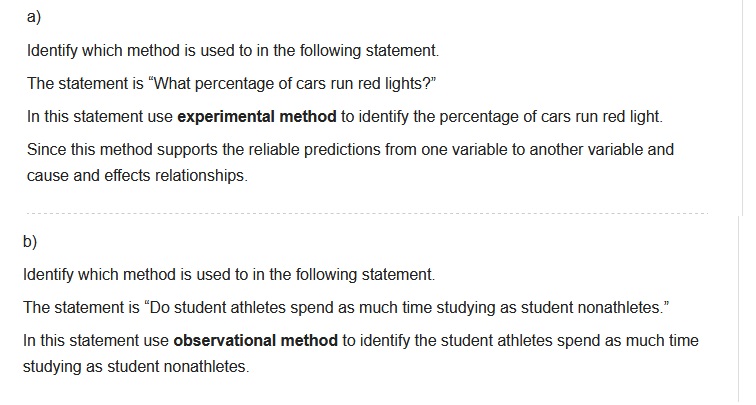The height and width of the screenshot is (405, 756).
Task: Click the dashed divider between sections
Action: (365, 212)
